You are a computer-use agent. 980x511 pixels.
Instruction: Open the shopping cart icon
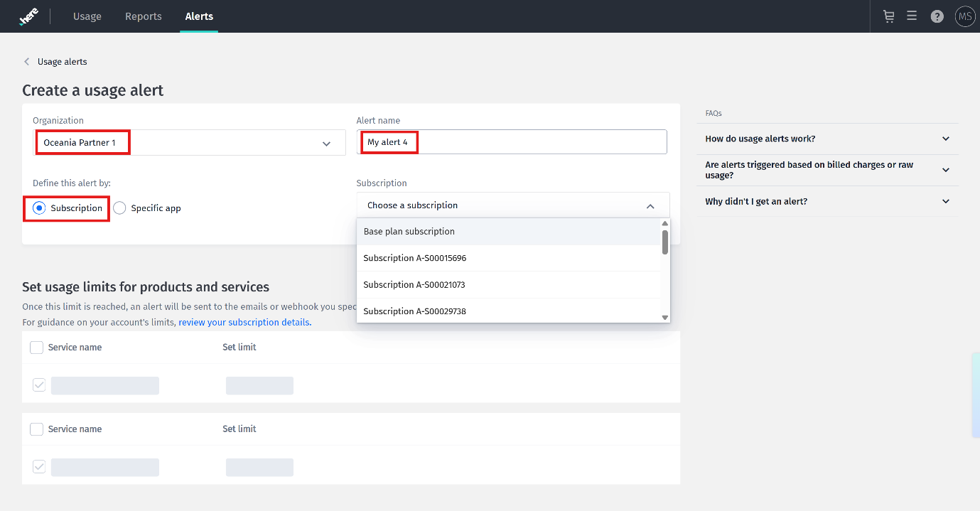[888, 16]
